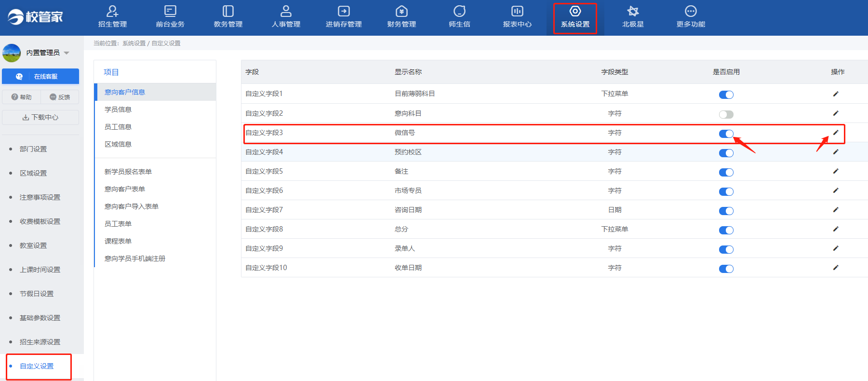Click 系统设置 in breadcrumb path
868x381 pixels.
pos(134,43)
